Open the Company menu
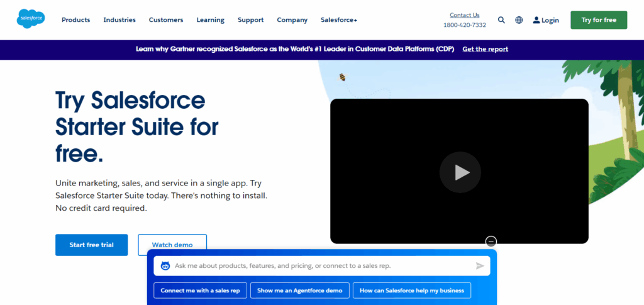This screenshot has width=644, height=305. pyautogui.click(x=292, y=20)
